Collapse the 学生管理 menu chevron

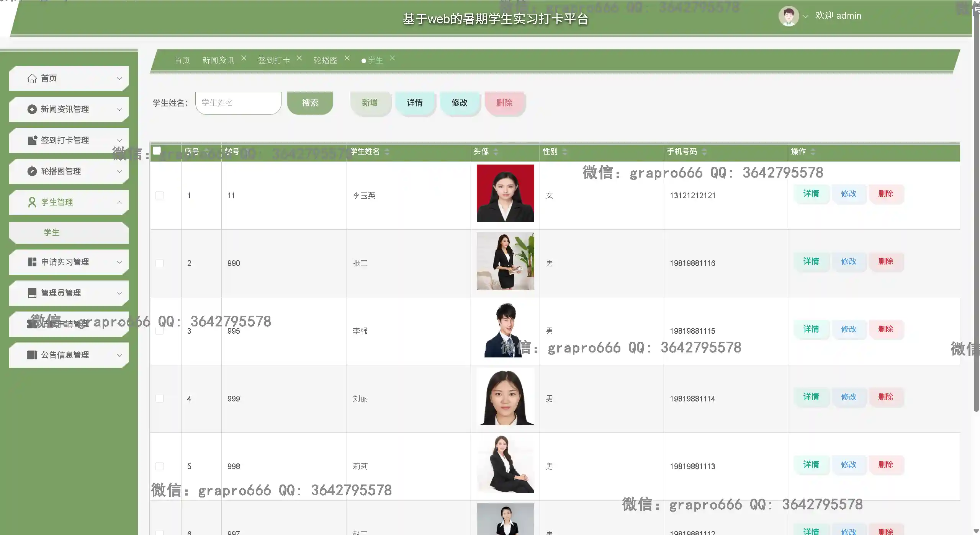click(119, 202)
